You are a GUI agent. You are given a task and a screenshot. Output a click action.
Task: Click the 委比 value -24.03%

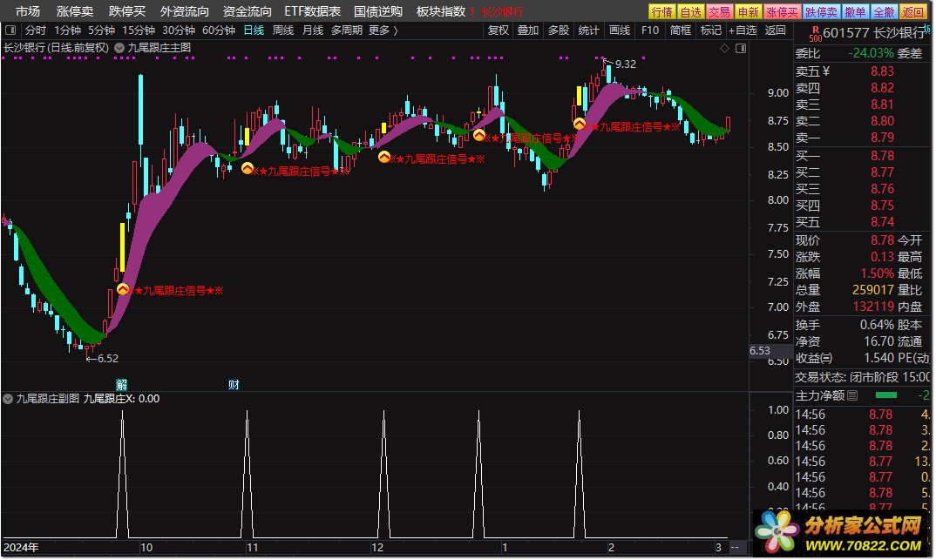tap(871, 53)
